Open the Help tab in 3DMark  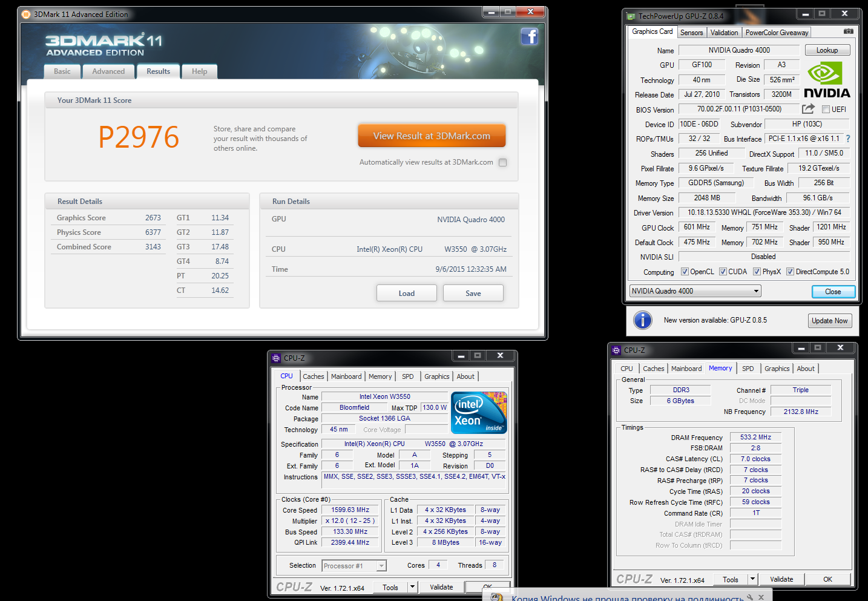pos(200,71)
